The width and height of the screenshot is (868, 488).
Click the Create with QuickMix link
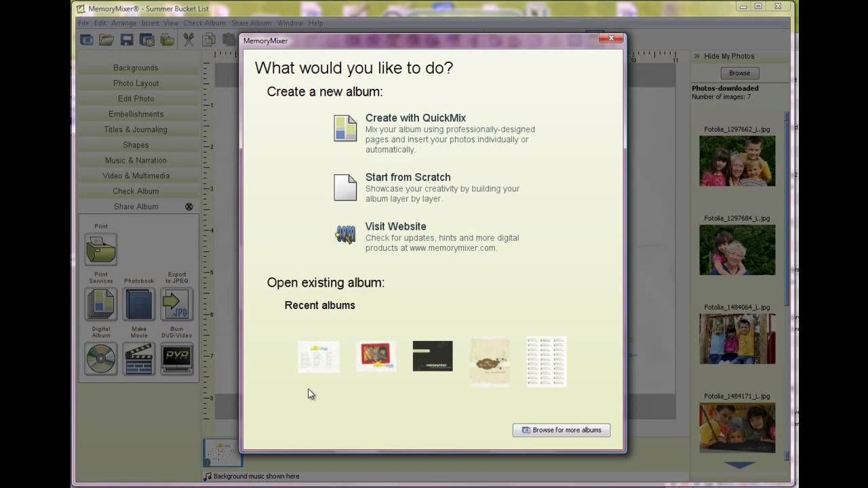pyautogui.click(x=415, y=118)
